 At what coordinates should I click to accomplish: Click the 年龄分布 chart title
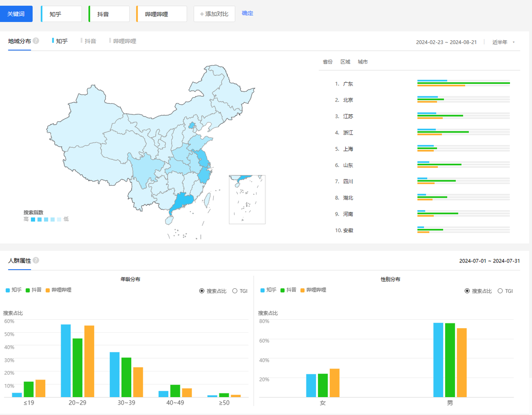pyautogui.click(x=130, y=279)
